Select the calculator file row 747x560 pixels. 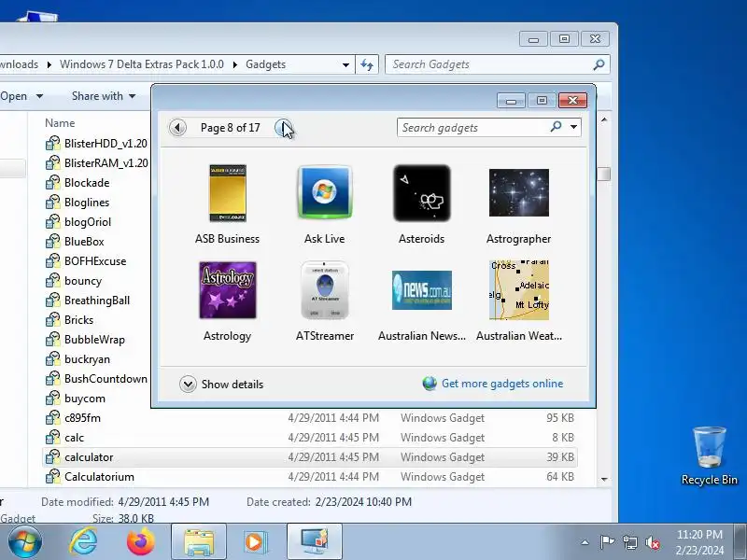[310, 457]
